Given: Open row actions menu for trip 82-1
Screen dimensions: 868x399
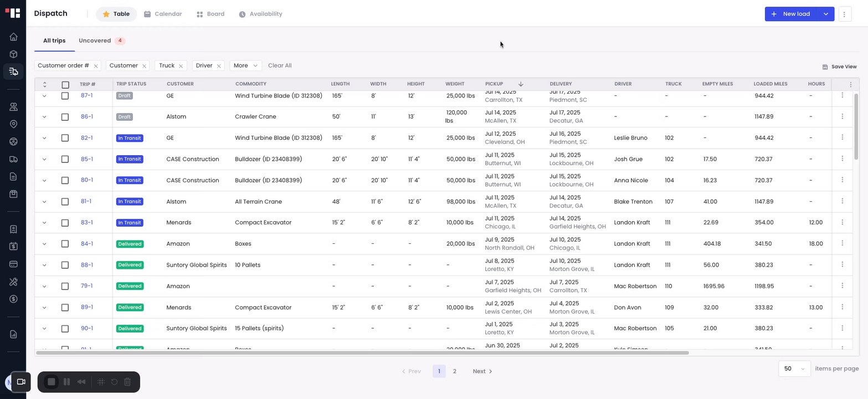Looking at the screenshot, I should 842,137.
